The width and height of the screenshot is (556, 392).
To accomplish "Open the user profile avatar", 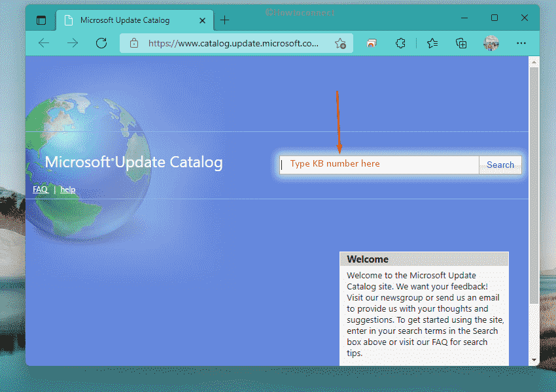I will click(x=491, y=43).
